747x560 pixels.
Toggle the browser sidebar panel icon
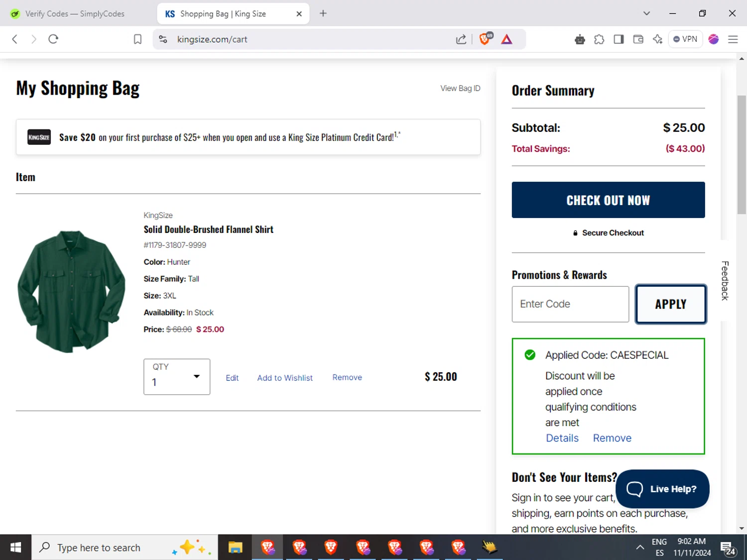(619, 39)
